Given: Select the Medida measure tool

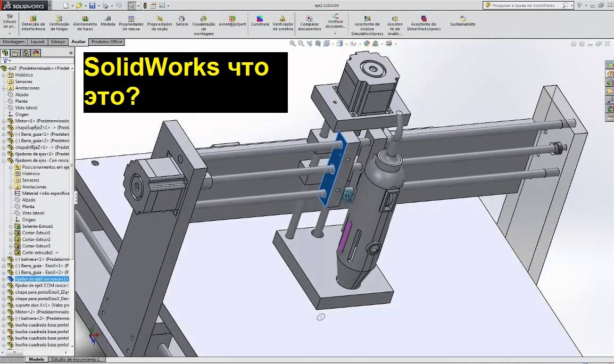Looking at the screenshot, I should (108, 21).
